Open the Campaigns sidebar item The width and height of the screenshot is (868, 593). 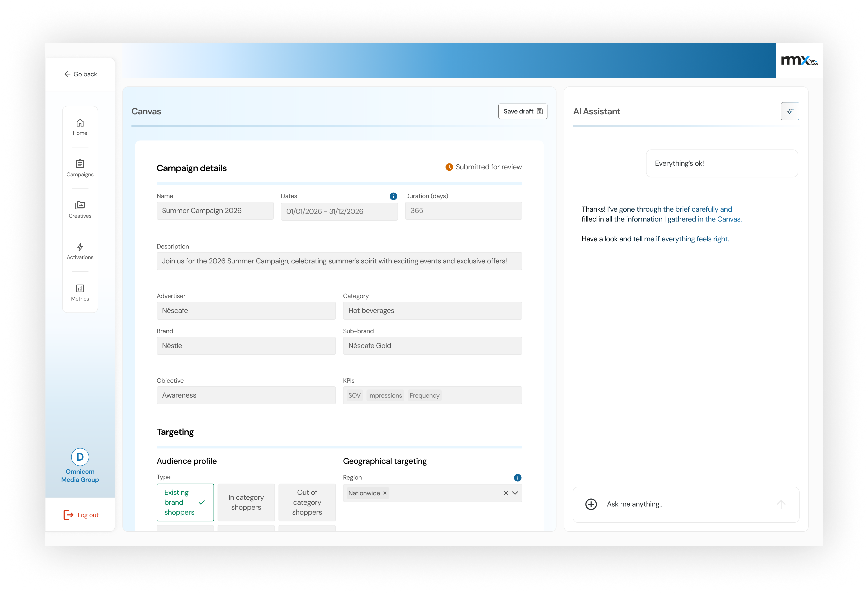click(x=80, y=168)
